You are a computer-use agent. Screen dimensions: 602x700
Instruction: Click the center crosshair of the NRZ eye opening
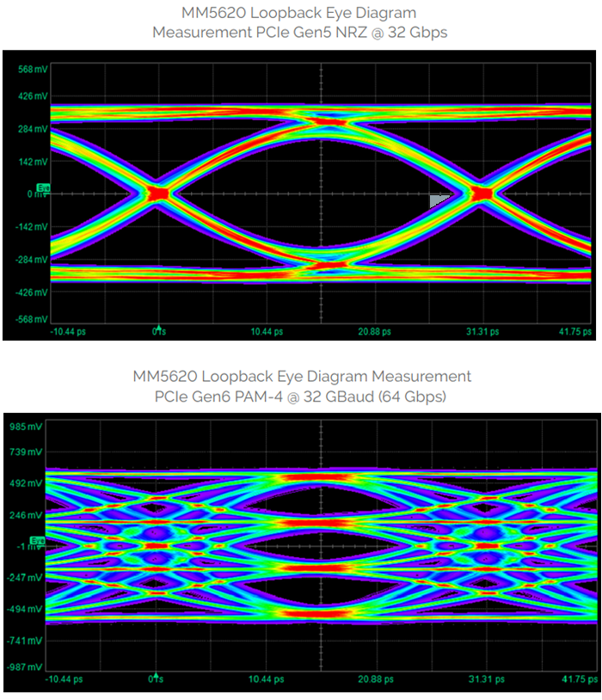[320, 193]
